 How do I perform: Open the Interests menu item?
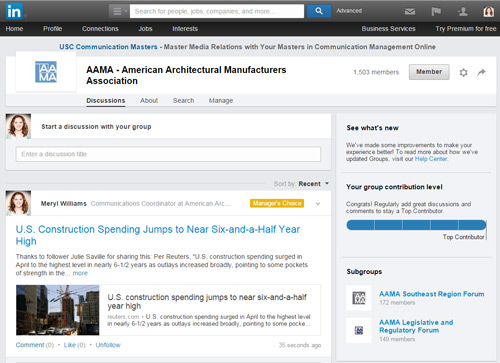pos(185,29)
